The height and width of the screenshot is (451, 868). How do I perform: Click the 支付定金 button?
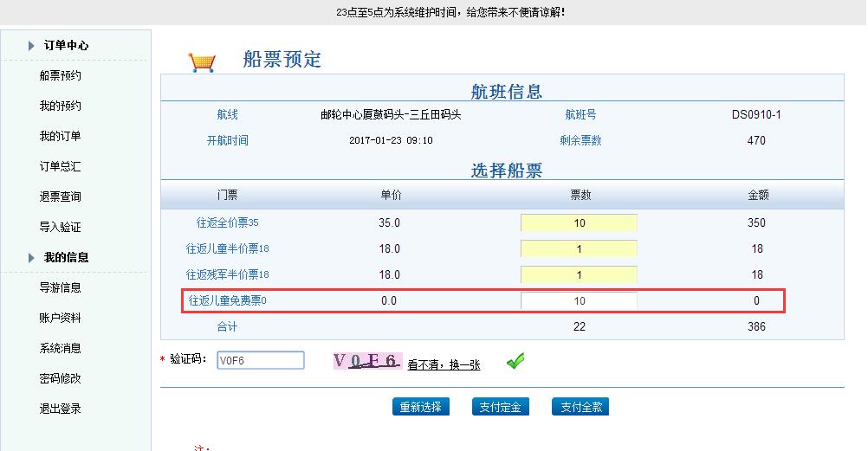tap(501, 407)
